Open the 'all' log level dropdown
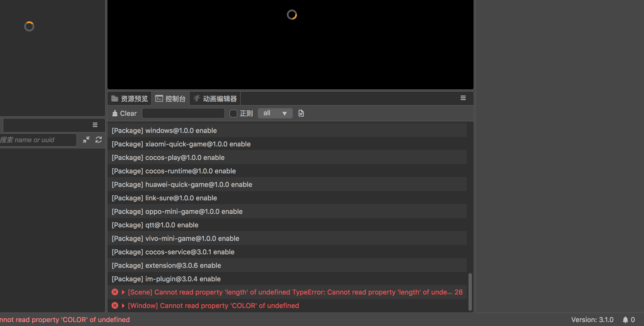 coord(275,113)
